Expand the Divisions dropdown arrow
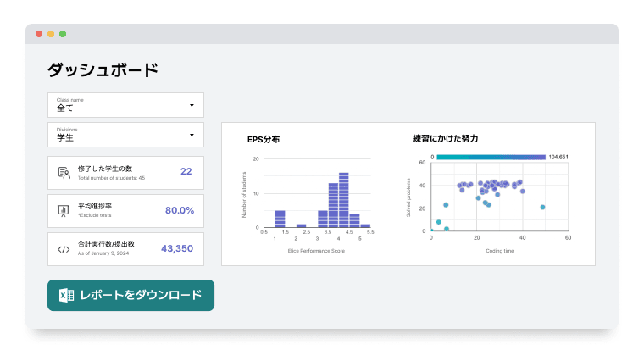The image size is (644, 361). [192, 135]
